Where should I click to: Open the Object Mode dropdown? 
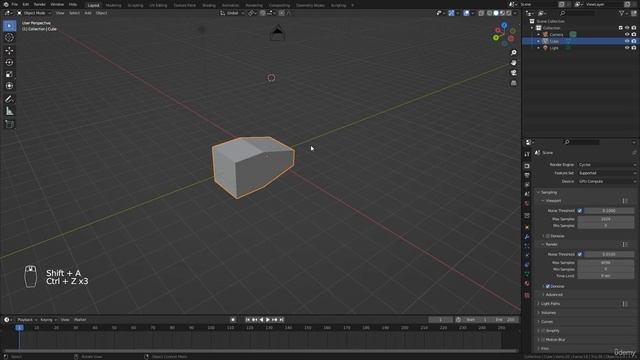(x=34, y=13)
